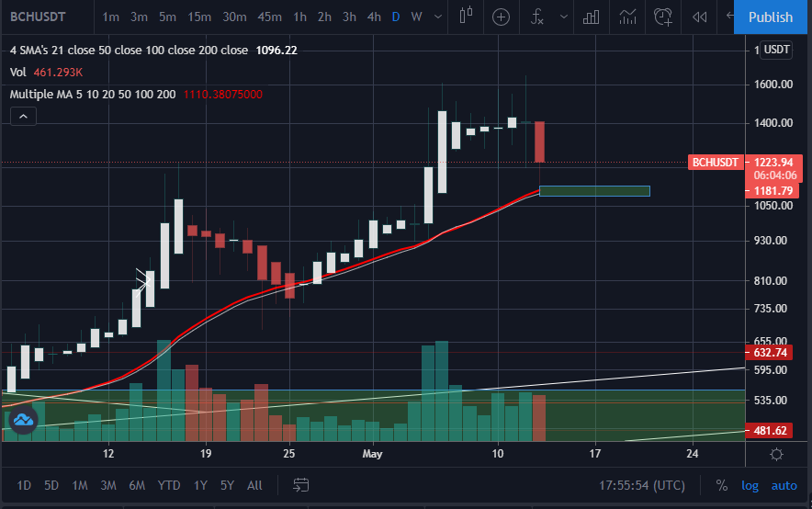The width and height of the screenshot is (812, 509).
Task: Click the 1096.22 SMA value
Action: [276, 51]
